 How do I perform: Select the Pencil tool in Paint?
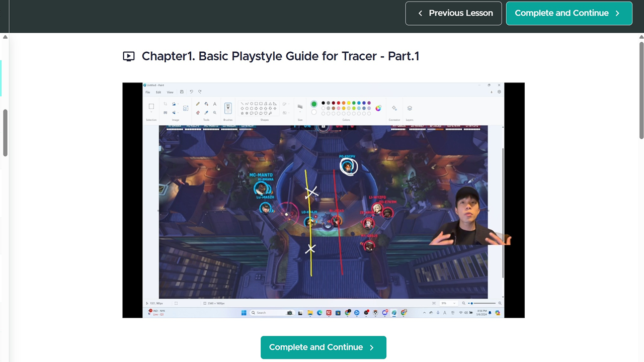[x=198, y=104]
